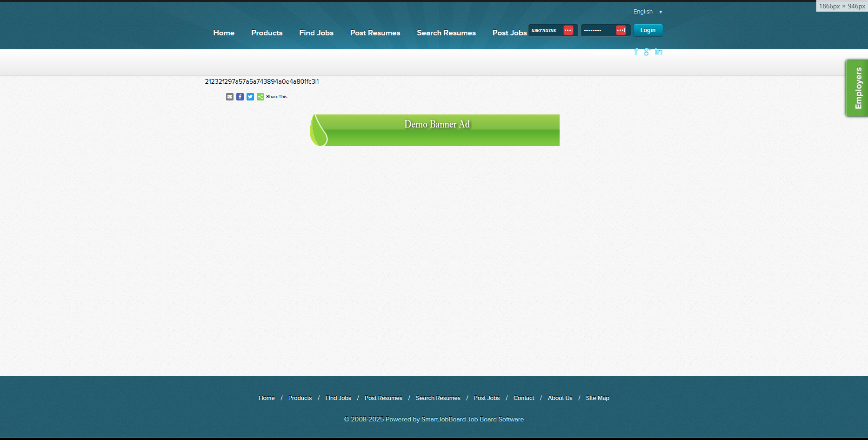
Task: Navigate to Find Jobs in the main menu
Action: [x=316, y=33]
